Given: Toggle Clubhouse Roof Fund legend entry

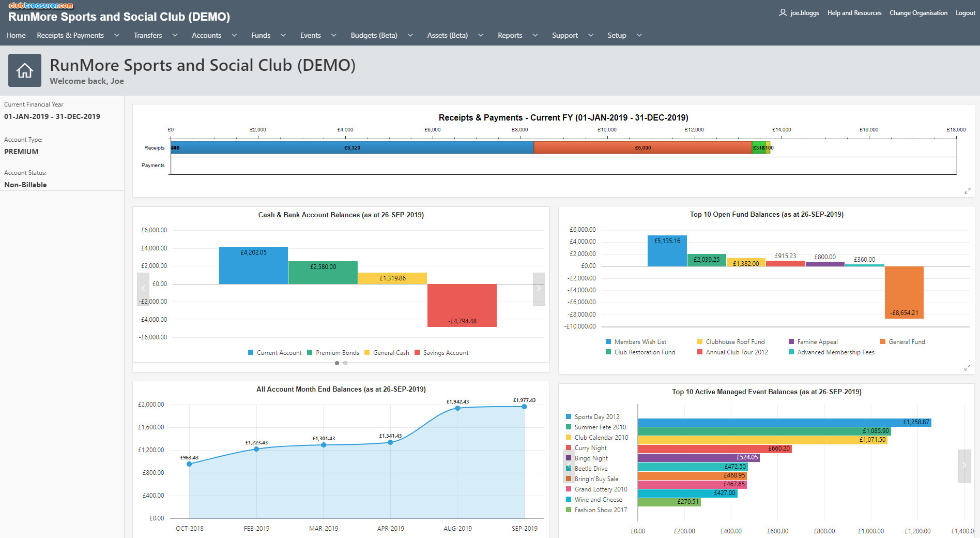Looking at the screenshot, I should [731, 342].
